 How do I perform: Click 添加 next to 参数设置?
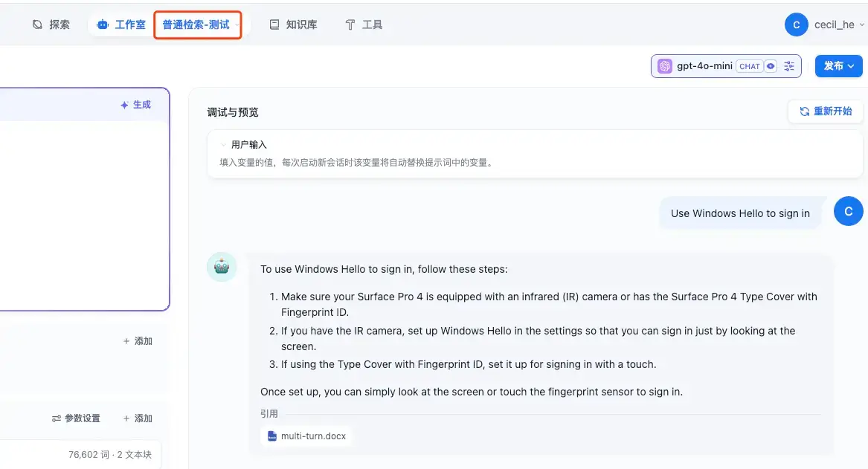tap(138, 418)
